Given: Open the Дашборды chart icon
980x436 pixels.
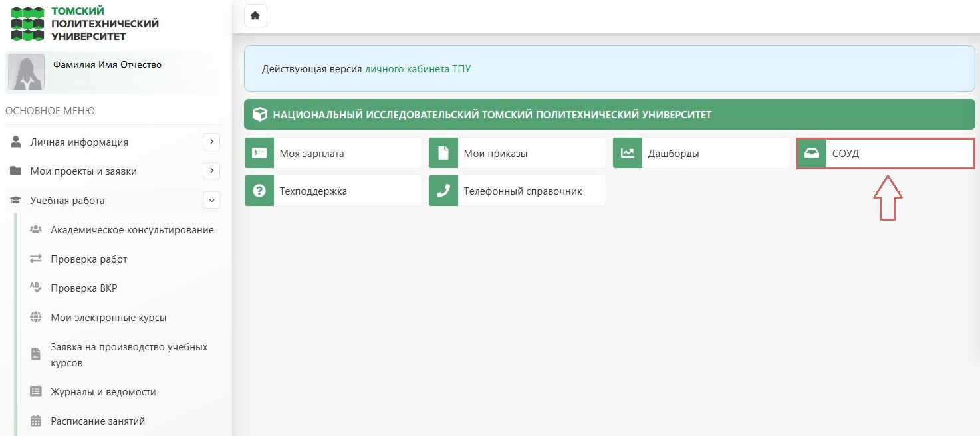Looking at the screenshot, I should [628, 154].
